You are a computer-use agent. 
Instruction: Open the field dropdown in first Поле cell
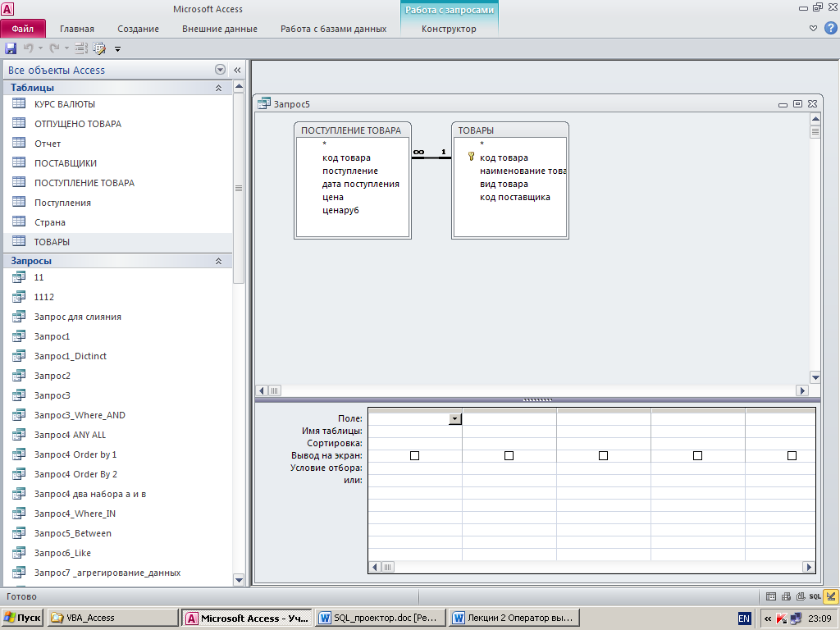pyautogui.click(x=454, y=419)
